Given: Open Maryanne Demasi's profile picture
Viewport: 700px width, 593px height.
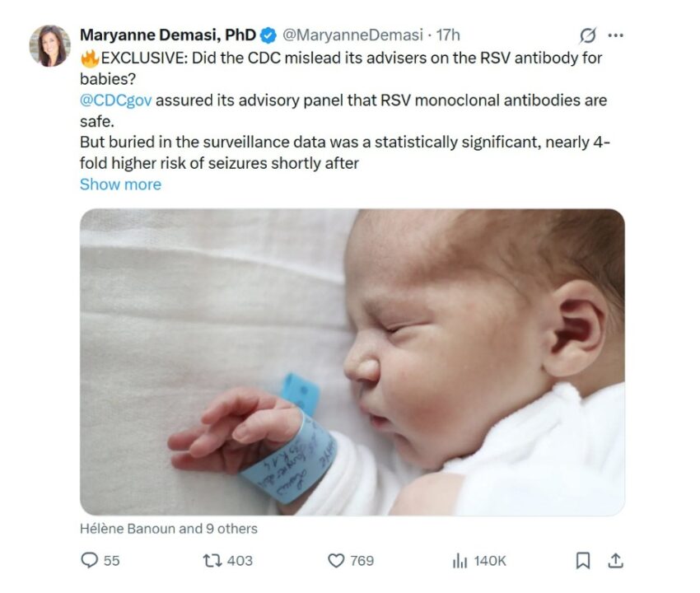Looking at the screenshot, I should (x=50, y=45).
